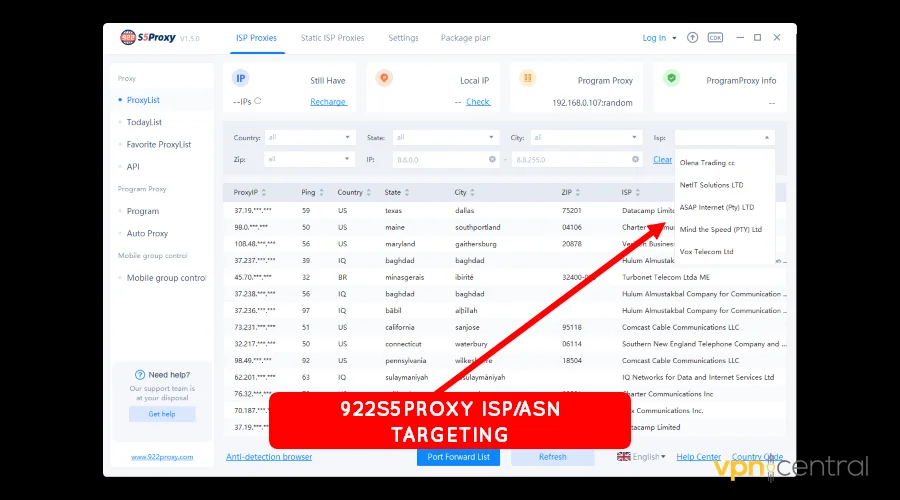This screenshot has height=500, width=900.
Task: Open Favorite ProxyList in sidebar
Action: click(x=158, y=145)
